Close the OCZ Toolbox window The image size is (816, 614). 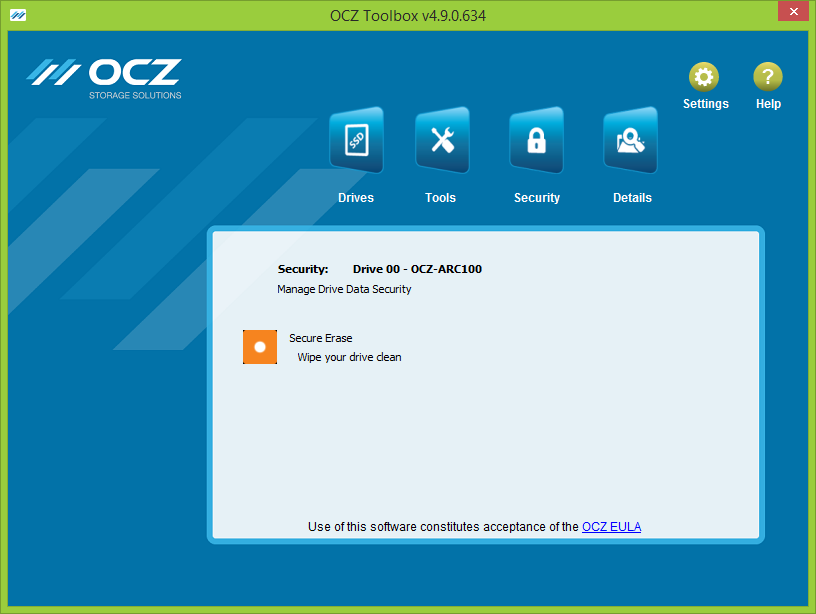point(790,13)
